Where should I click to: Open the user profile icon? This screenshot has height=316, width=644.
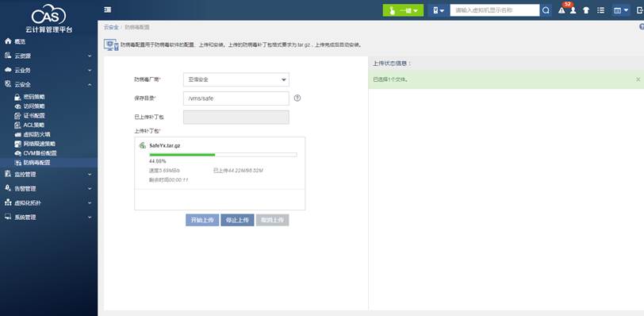click(573, 10)
